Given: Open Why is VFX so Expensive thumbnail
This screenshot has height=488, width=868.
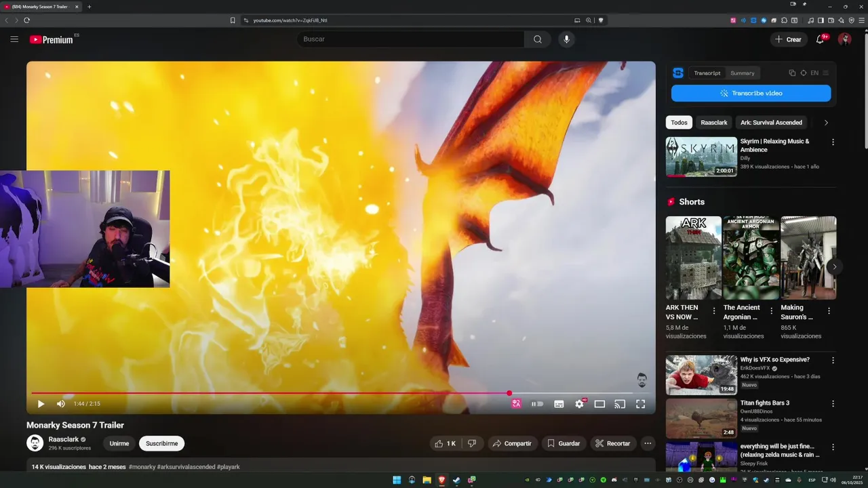Looking at the screenshot, I should (701, 375).
